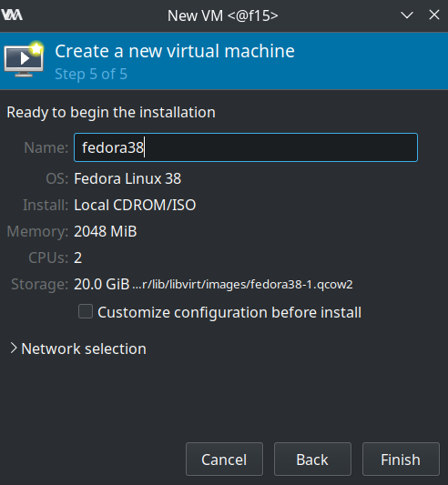Click 'Ready to begin the installation' text

point(111,112)
